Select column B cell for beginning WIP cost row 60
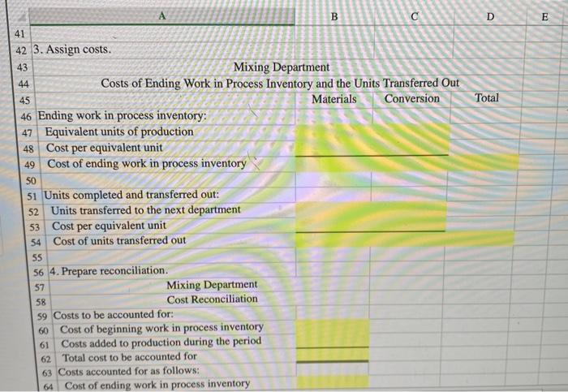This screenshot has width=568, height=392. pyautogui.click(x=333, y=326)
